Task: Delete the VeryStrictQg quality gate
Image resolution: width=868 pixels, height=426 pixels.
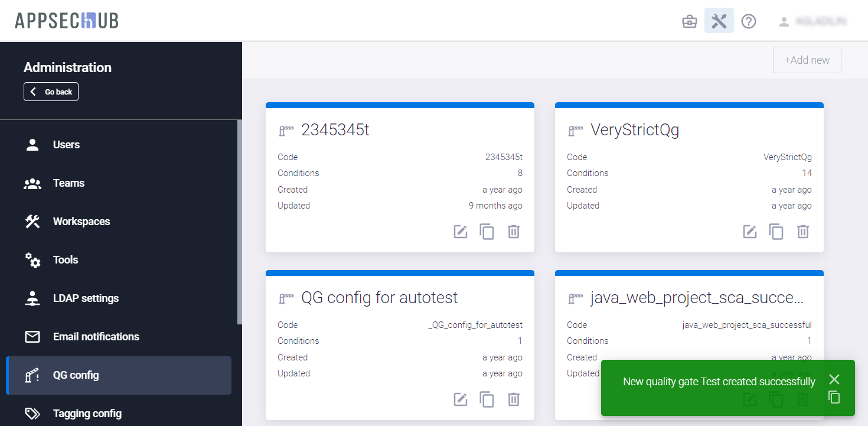Action: [803, 232]
